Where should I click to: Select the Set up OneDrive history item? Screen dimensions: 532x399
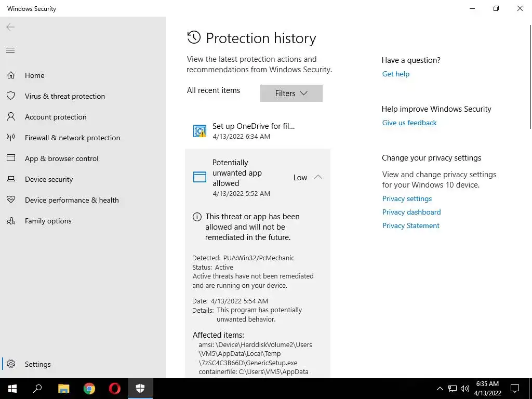click(258, 131)
